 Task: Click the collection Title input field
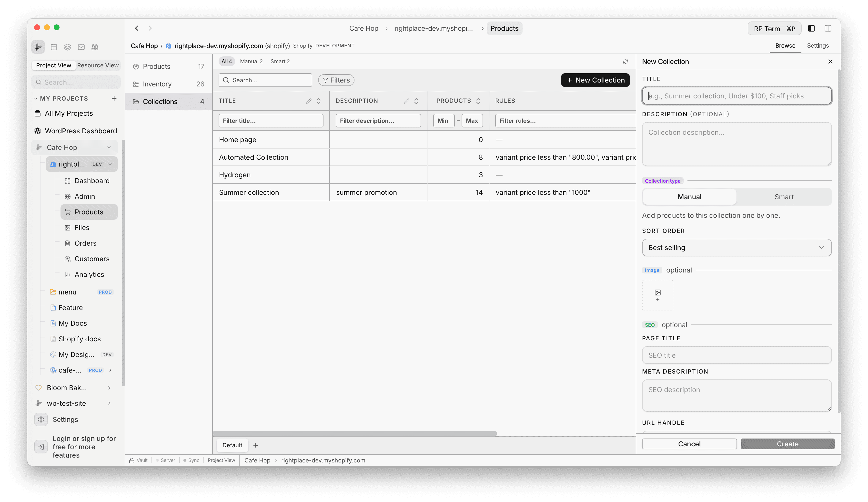pyautogui.click(x=737, y=96)
